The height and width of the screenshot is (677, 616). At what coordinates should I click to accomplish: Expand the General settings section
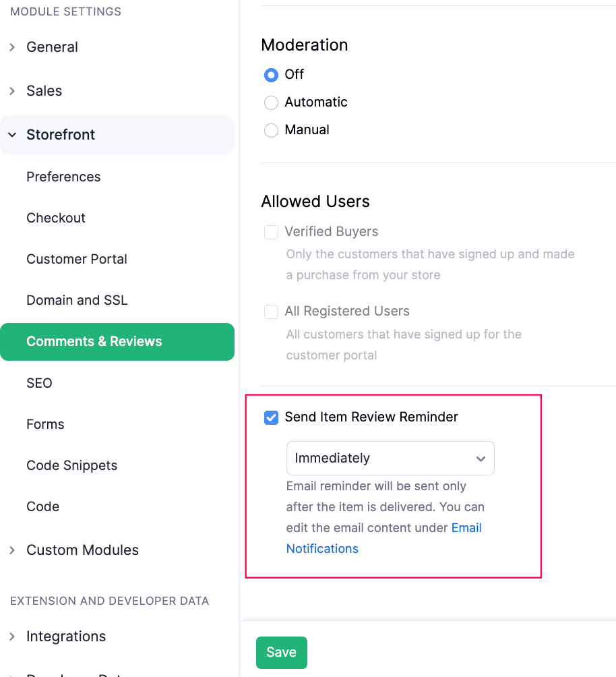(x=12, y=47)
